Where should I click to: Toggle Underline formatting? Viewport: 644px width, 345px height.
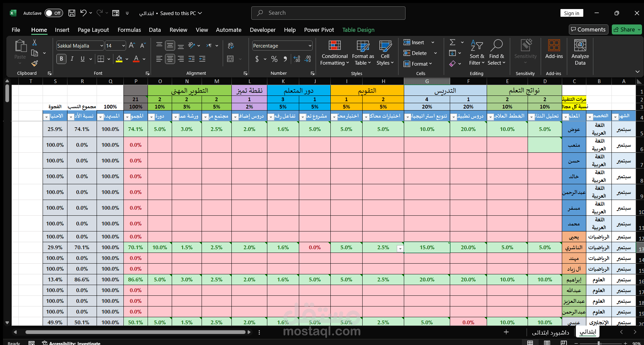tap(83, 59)
